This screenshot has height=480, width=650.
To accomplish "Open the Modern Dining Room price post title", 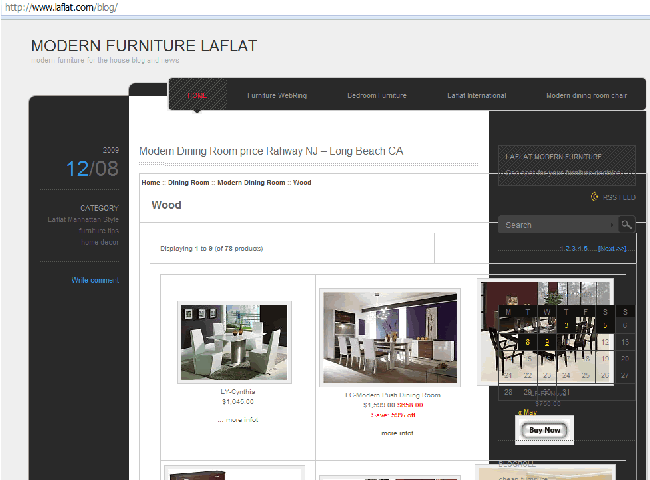I will click(x=271, y=151).
